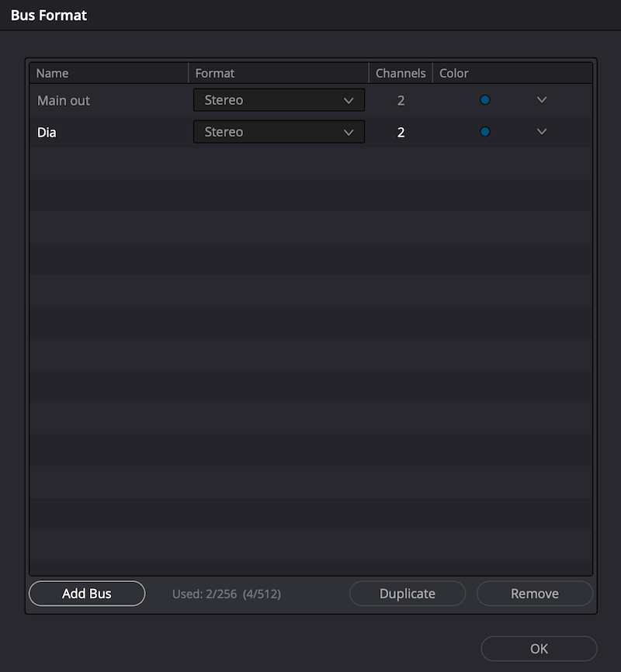This screenshot has height=672, width=621.
Task: Click the Main out color dot
Action: click(485, 100)
